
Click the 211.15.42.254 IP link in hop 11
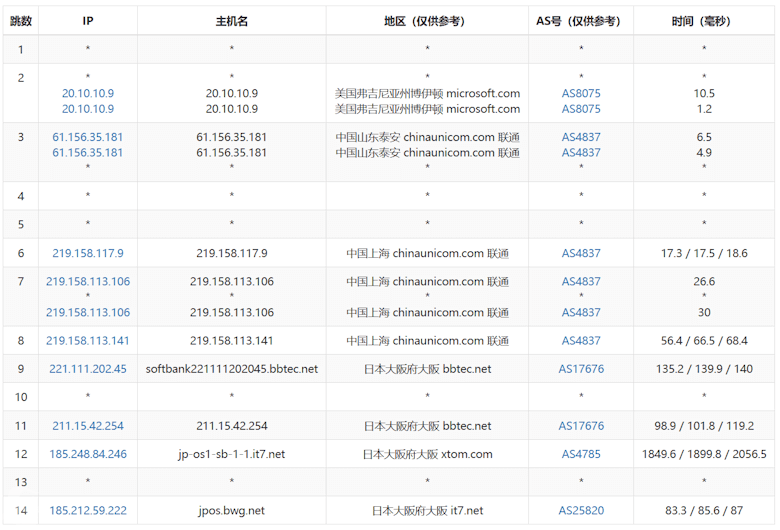pos(88,426)
